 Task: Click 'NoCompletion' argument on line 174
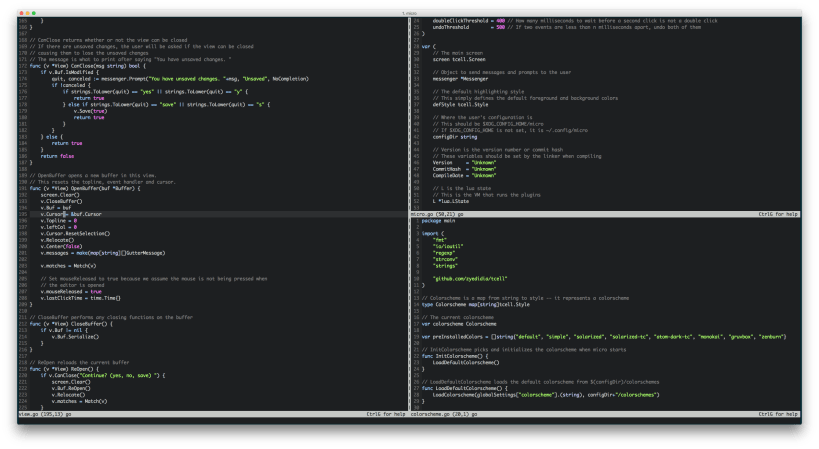[290, 79]
